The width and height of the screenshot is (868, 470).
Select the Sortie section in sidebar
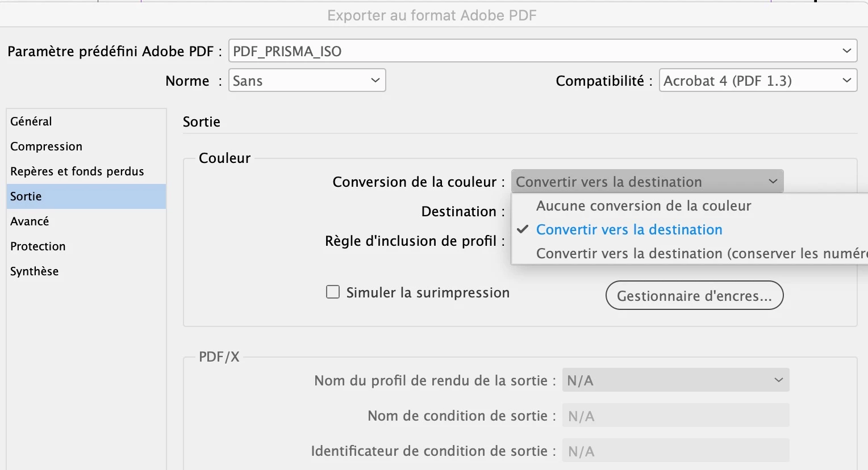[86, 196]
